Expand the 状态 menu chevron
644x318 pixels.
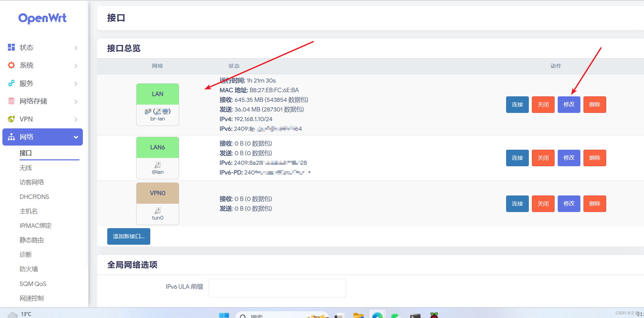76,48
